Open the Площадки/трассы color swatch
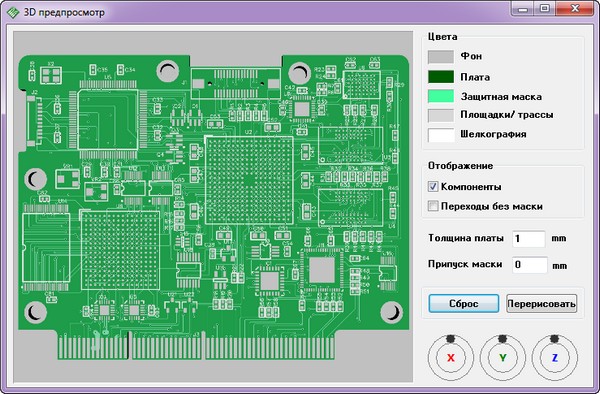 (x=441, y=115)
